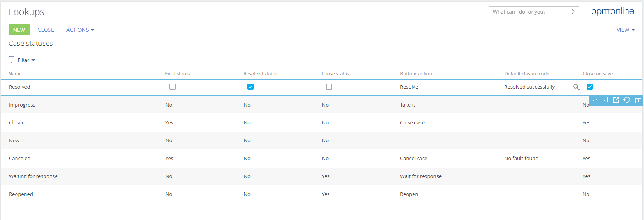
Task: Click the 'Close case' caption cell
Action: pos(412,123)
